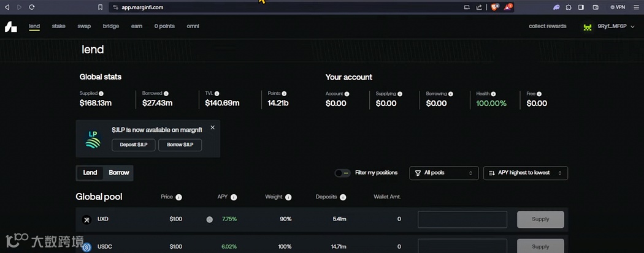Open the browser wallet icon
Image resolution: width=644 pixels, height=253 pixels.
[x=596, y=7]
